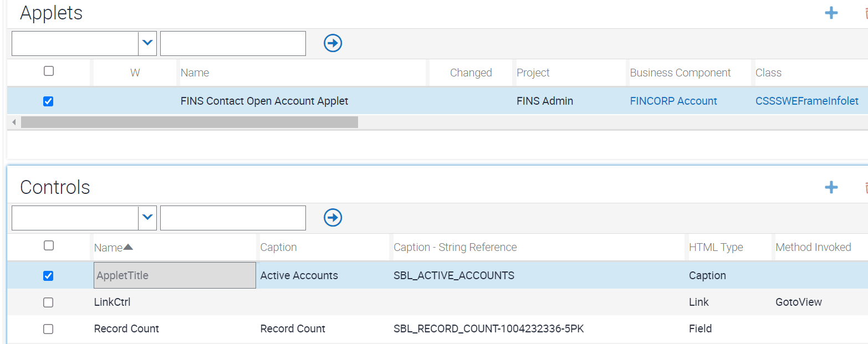Image resolution: width=868 pixels, height=344 pixels.
Task: Toggle the select-all checkbox in the Applets list
Action: pos(48,71)
